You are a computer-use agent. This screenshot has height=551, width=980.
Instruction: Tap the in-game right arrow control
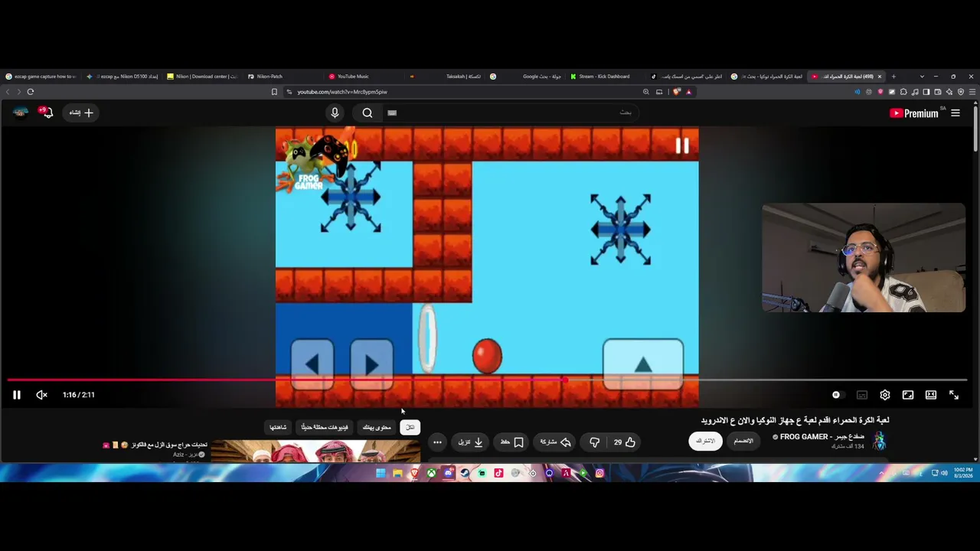point(371,364)
